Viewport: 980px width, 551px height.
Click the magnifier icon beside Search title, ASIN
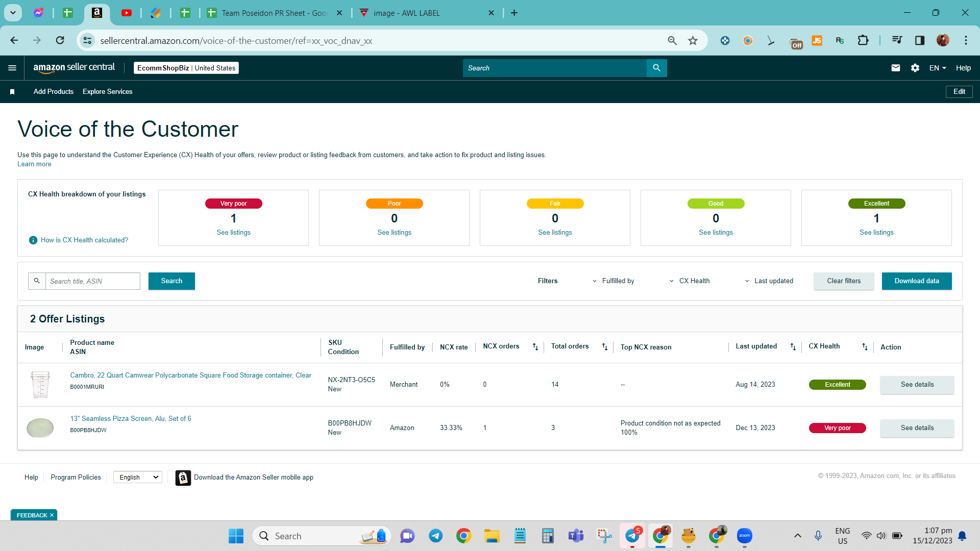point(37,281)
